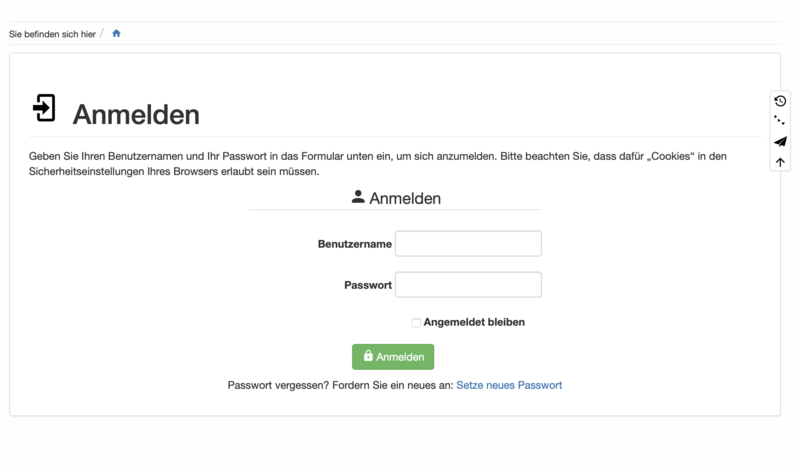Follow the "Setze neues Passwort" link
This screenshot has height=471, width=800.
[x=509, y=385]
